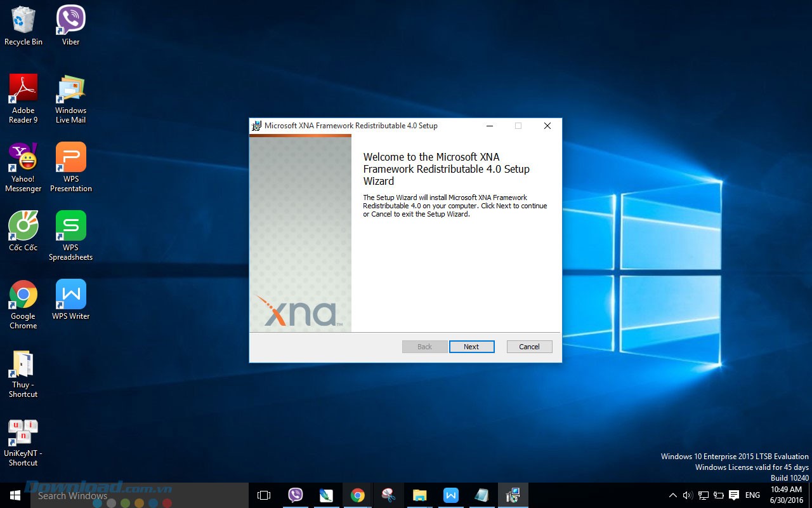This screenshot has width=812, height=508.
Task: Open WPS Spreadsheets
Action: click(x=70, y=226)
